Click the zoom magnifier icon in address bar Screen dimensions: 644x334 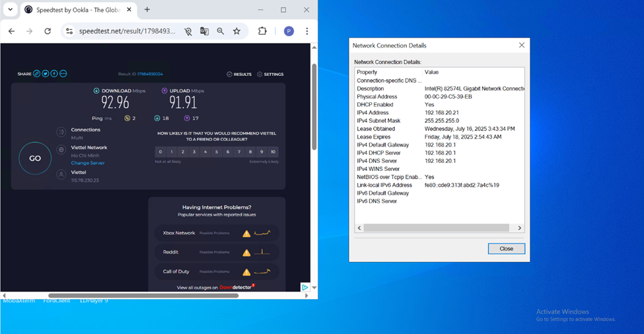coord(221,31)
